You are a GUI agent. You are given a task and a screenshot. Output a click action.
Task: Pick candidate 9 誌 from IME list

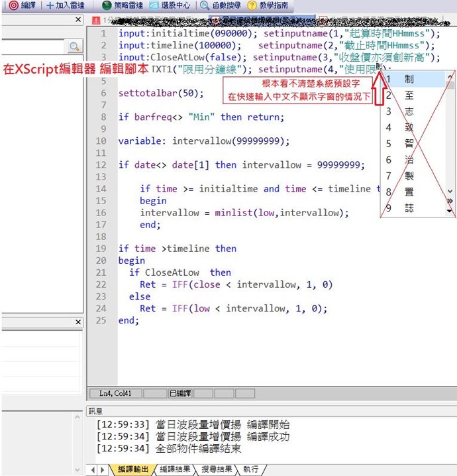click(x=409, y=208)
